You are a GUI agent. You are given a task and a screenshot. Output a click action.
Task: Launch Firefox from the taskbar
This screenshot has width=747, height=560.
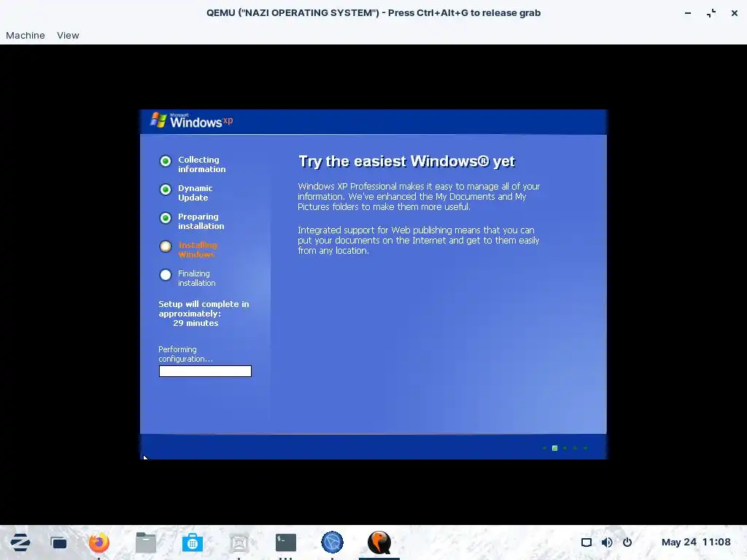point(99,542)
